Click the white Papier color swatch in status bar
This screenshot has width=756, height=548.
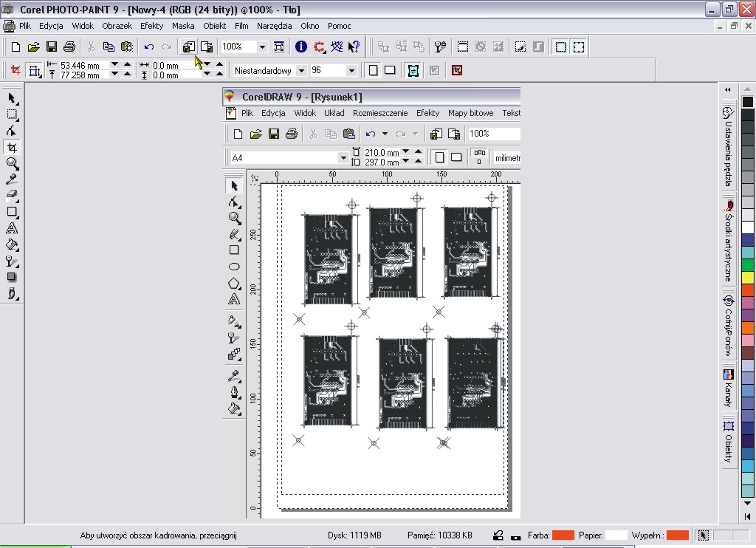click(x=616, y=535)
